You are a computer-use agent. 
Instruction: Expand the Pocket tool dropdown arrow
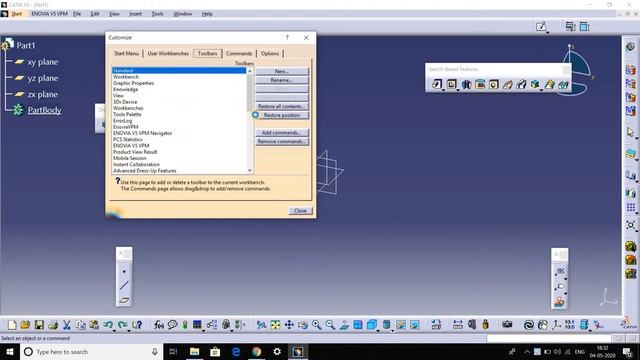click(458, 89)
